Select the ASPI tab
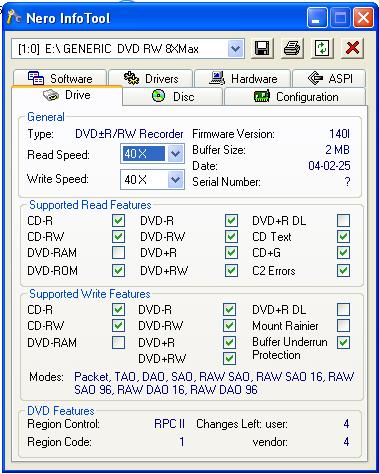 [329, 78]
